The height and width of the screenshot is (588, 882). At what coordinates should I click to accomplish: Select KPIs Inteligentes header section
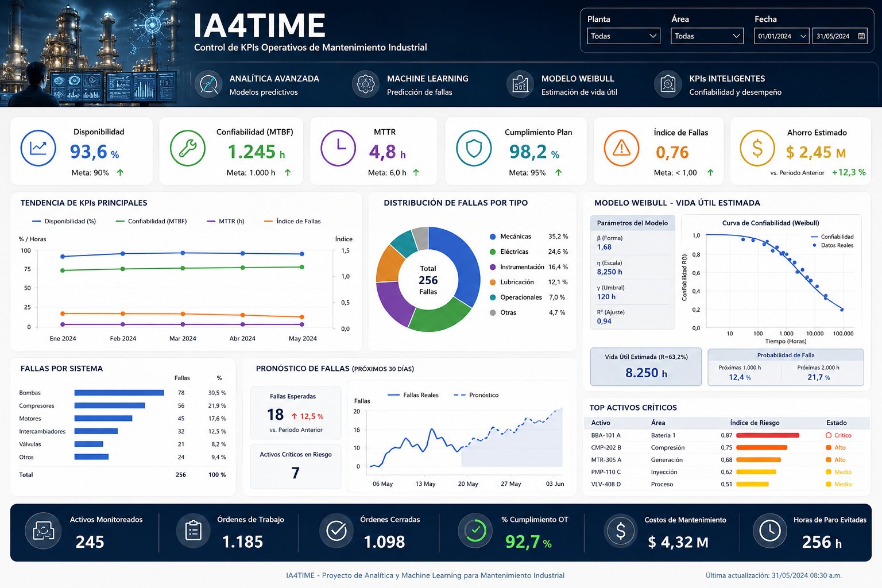point(718,84)
